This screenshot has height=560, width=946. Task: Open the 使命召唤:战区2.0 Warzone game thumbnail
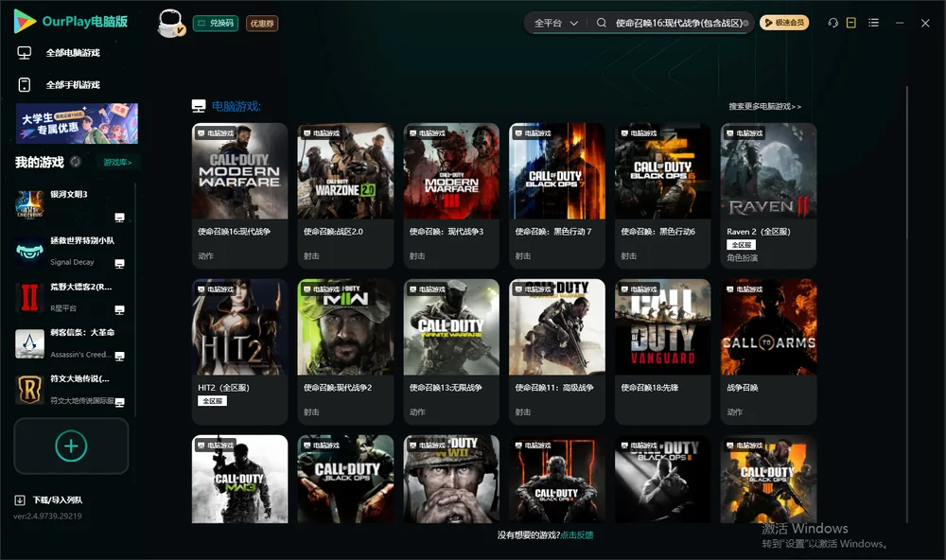coord(345,171)
